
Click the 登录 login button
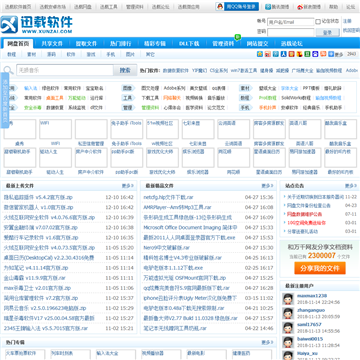coord(328,32)
